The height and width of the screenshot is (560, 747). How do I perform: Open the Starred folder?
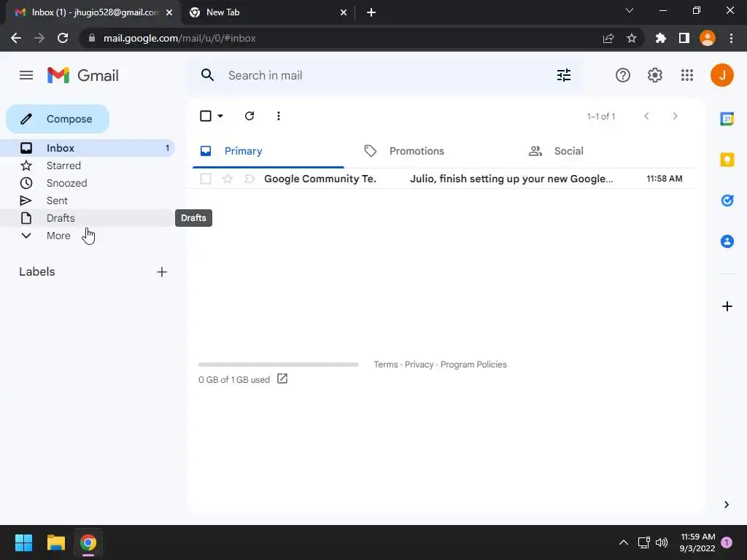pyautogui.click(x=88, y=166)
